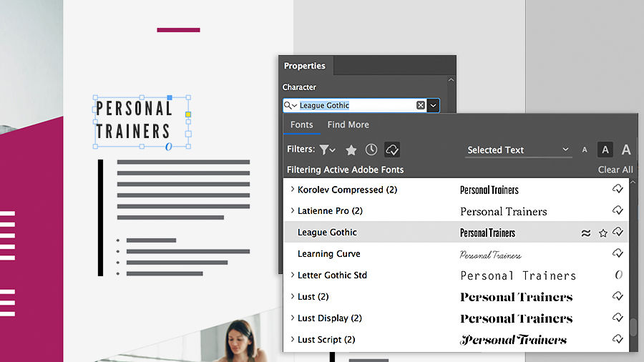The image size is (644, 362).
Task: Open the font search options magnifier
Action: (291, 105)
